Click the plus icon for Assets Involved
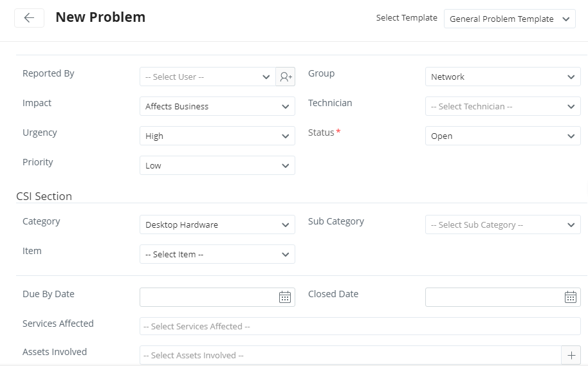 click(x=571, y=355)
